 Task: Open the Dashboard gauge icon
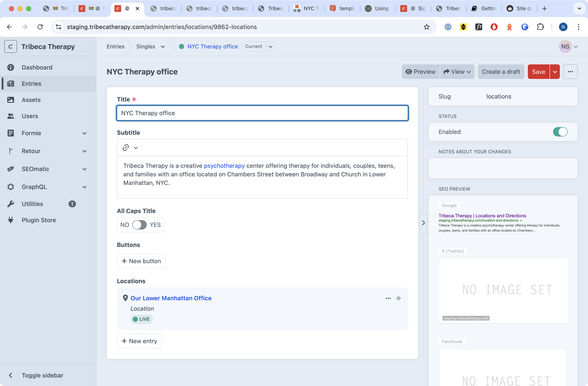[11, 67]
